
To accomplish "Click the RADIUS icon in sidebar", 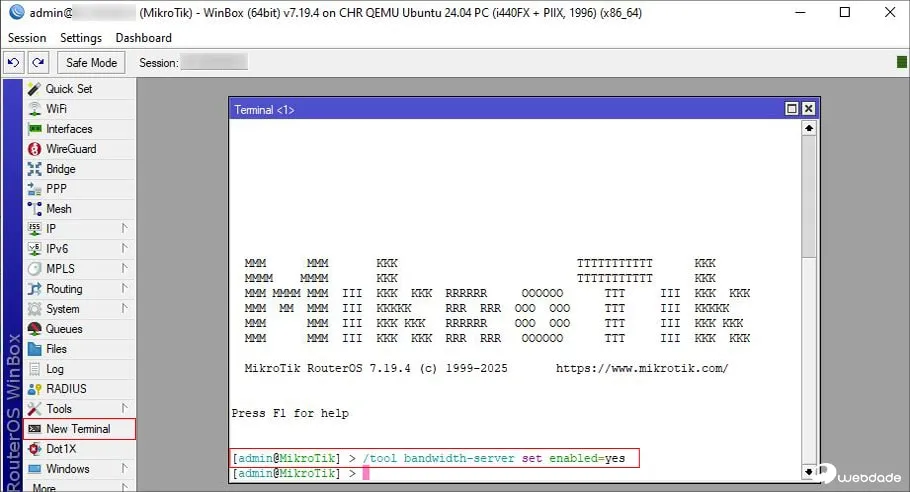I will 34,389.
